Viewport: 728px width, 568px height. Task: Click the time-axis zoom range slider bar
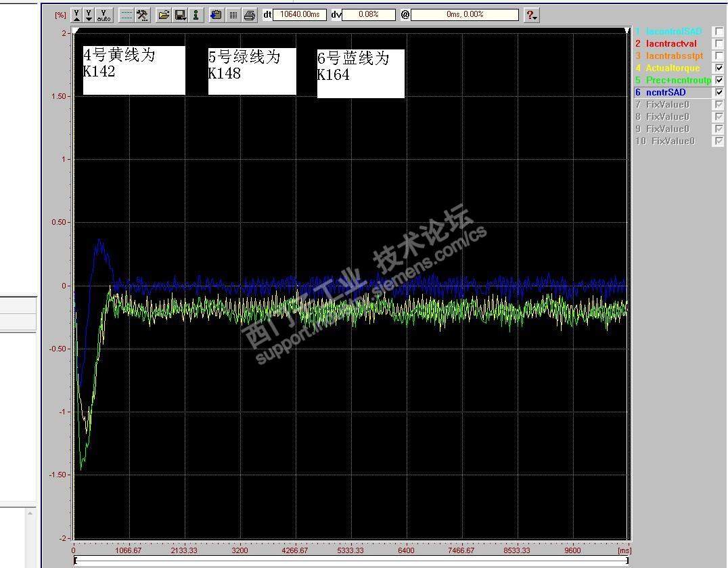pyautogui.click(x=351, y=561)
